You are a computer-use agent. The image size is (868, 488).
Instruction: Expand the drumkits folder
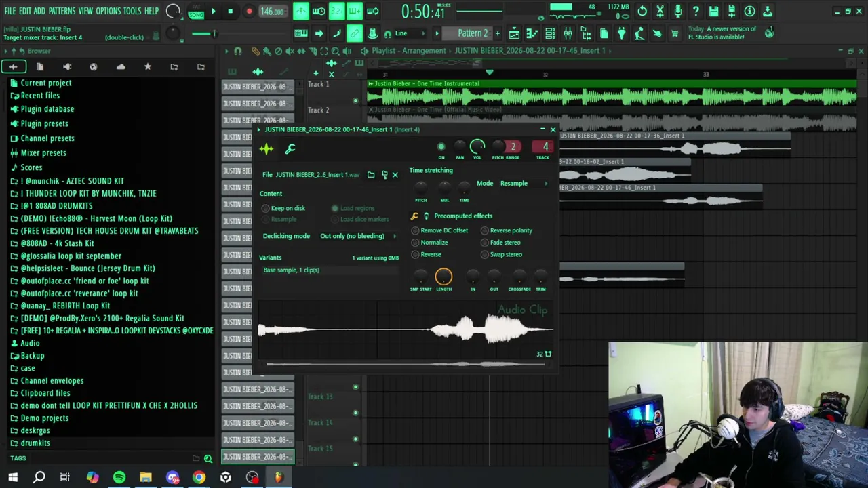click(30, 443)
